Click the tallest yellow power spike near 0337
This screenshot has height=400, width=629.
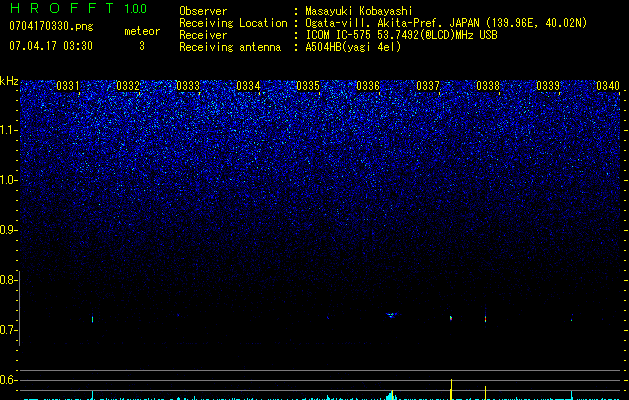pos(452,389)
